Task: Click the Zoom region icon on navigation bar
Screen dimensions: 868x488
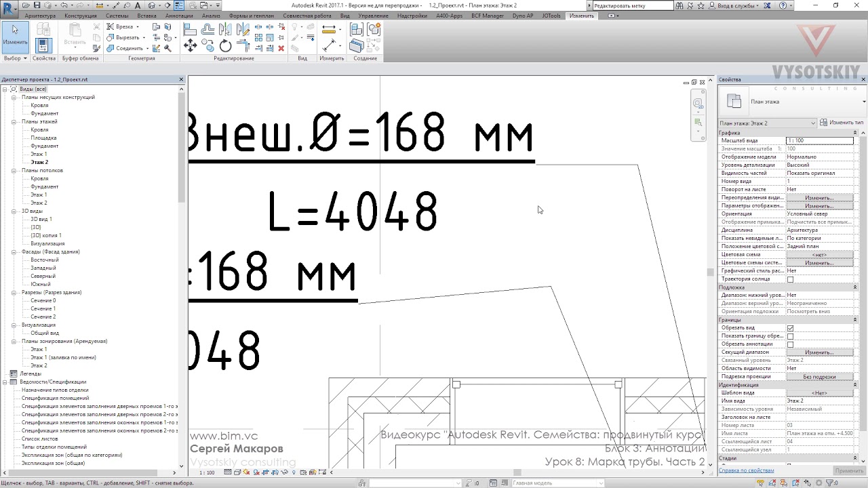Action: pyautogui.click(x=698, y=123)
